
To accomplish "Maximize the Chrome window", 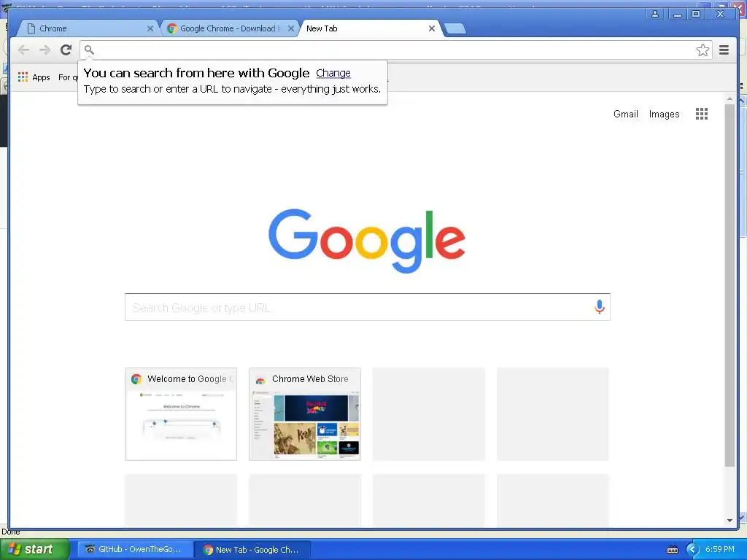I will pyautogui.click(x=697, y=14).
